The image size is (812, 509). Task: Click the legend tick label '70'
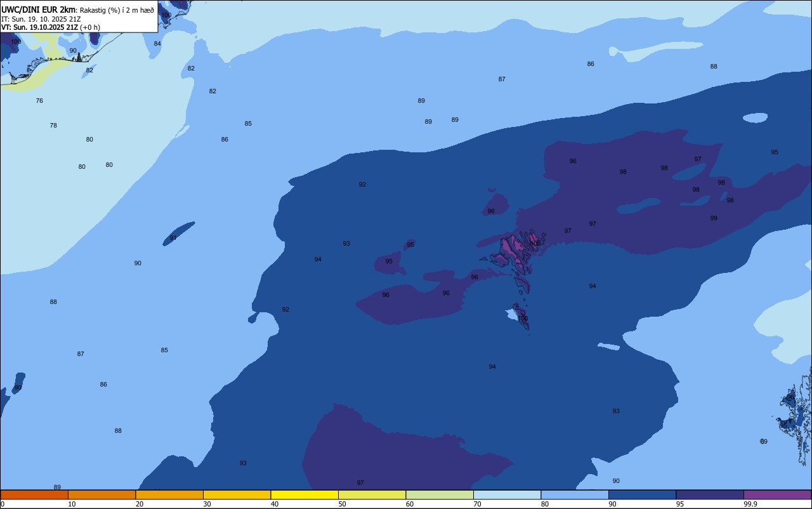click(x=477, y=504)
